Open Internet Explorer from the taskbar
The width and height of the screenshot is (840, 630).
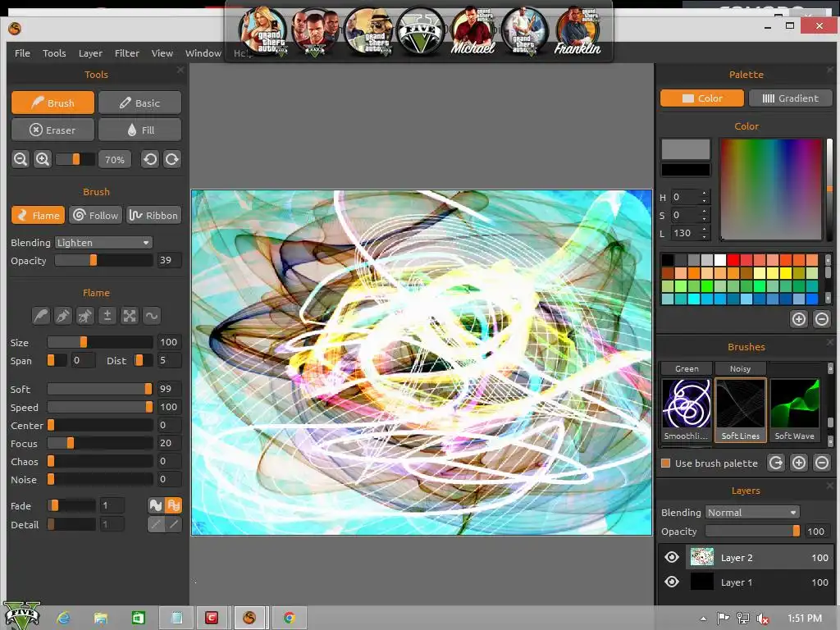click(x=64, y=618)
